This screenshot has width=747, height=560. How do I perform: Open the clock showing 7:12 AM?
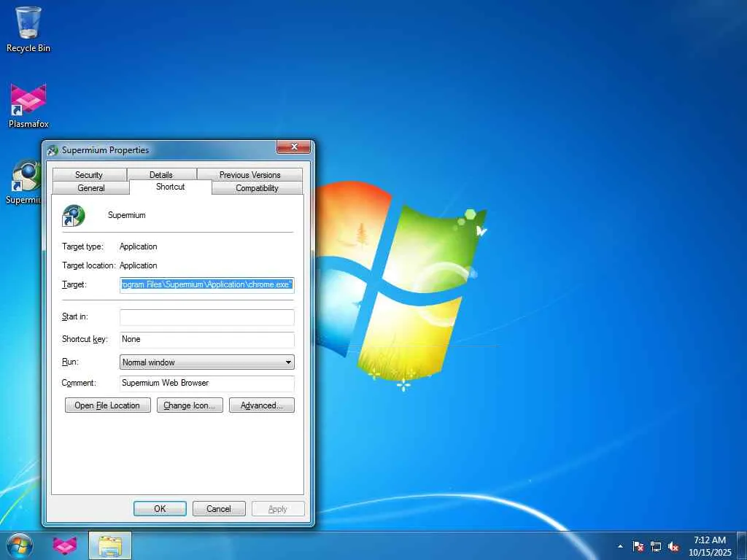pos(709,546)
